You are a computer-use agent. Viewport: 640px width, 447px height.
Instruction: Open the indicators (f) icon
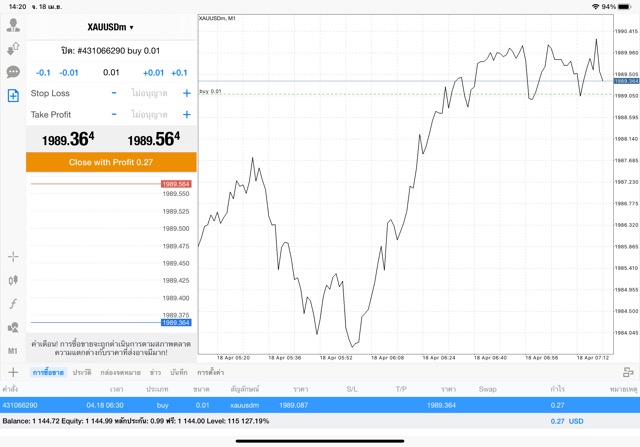click(13, 303)
